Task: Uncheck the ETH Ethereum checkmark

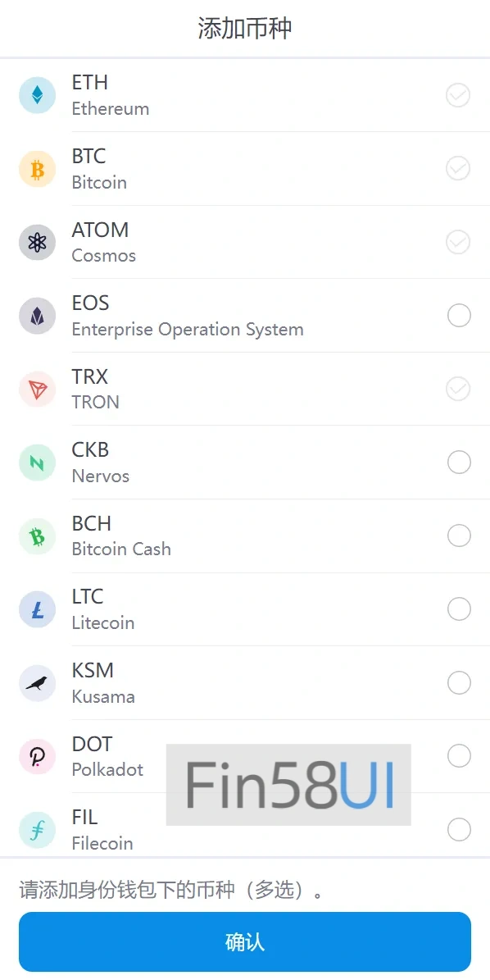Action: tap(458, 95)
